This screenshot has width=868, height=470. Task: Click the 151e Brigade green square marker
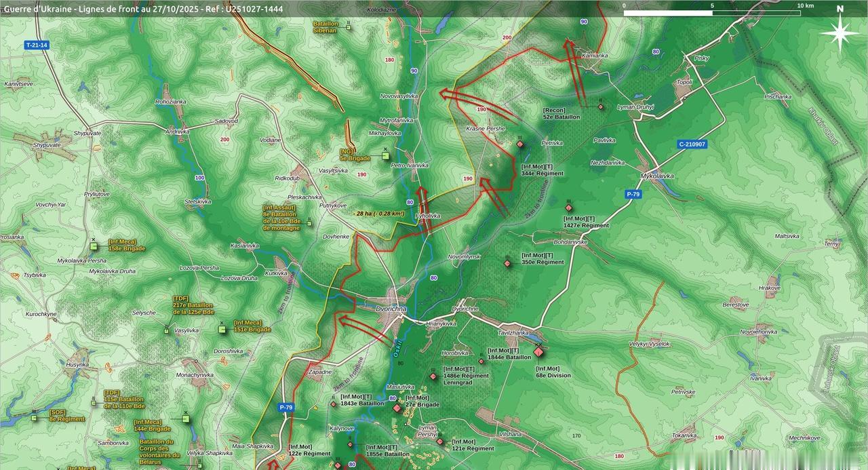pyautogui.click(x=221, y=329)
